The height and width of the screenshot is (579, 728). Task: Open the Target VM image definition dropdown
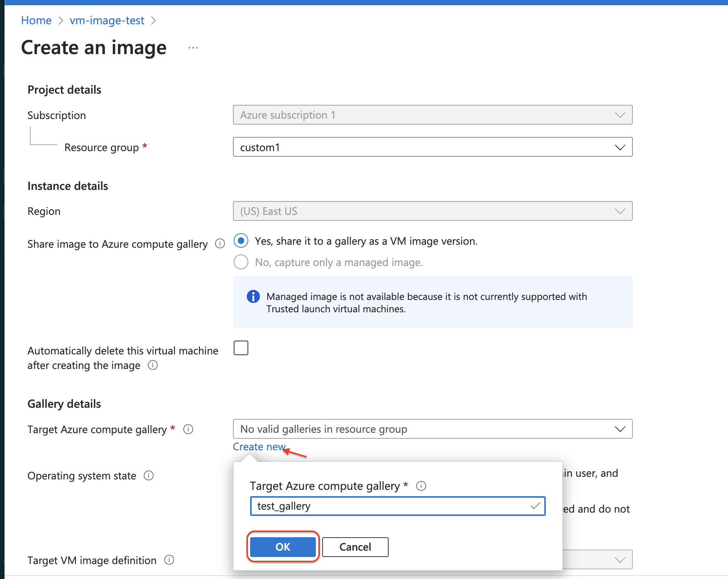click(597, 559)
